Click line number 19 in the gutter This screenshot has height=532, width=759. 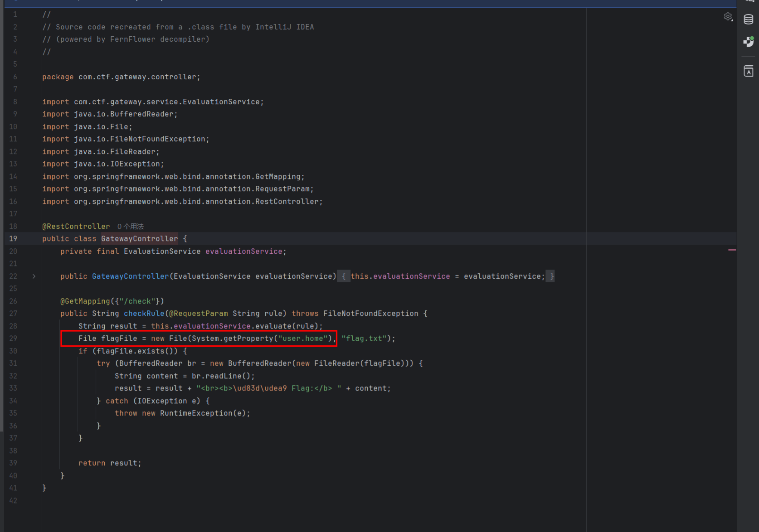click(13, 239)
